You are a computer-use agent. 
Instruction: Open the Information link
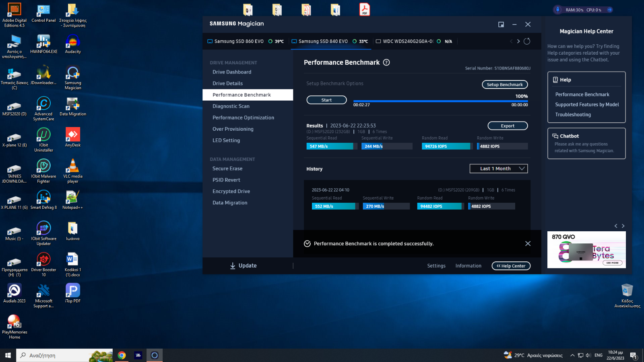click(x=468, y=266)
